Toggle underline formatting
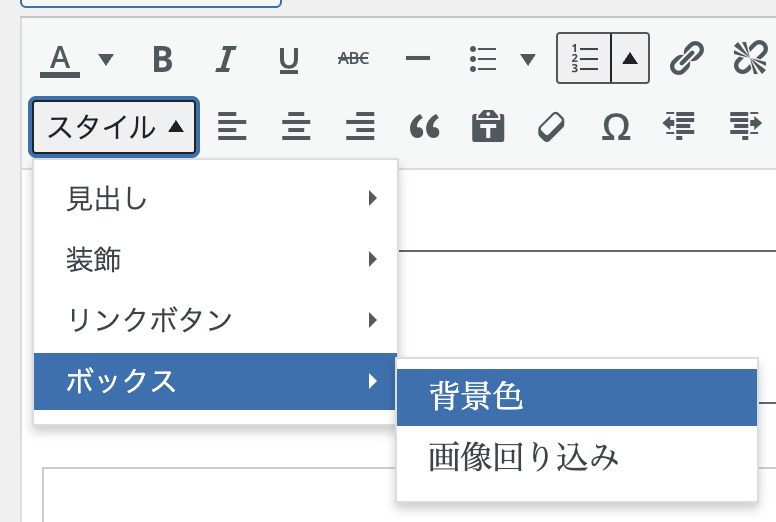This screenshot has width=776, height=522. pyautogui.click(x=289, y=59)
